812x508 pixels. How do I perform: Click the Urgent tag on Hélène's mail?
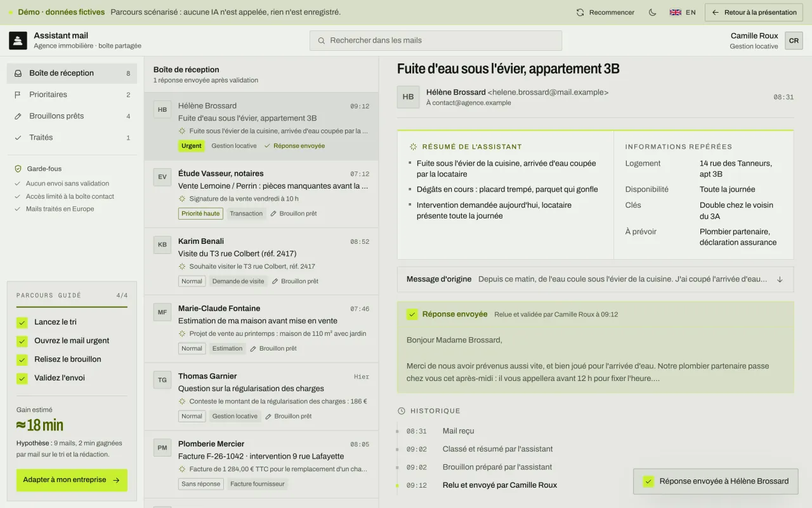[x=191, y=146]
